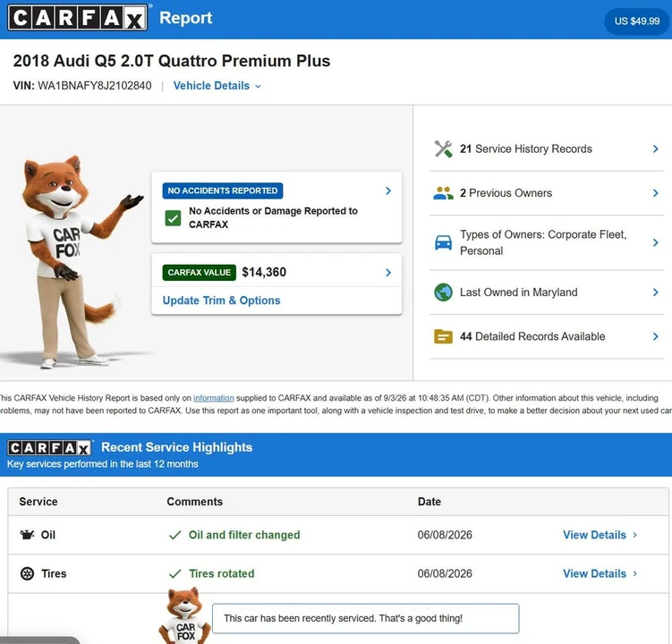This screenshot has height=644, width=672.
Task: Click the oil can icon in Service table
Action: pyautogui.click(x=27, y=534)
